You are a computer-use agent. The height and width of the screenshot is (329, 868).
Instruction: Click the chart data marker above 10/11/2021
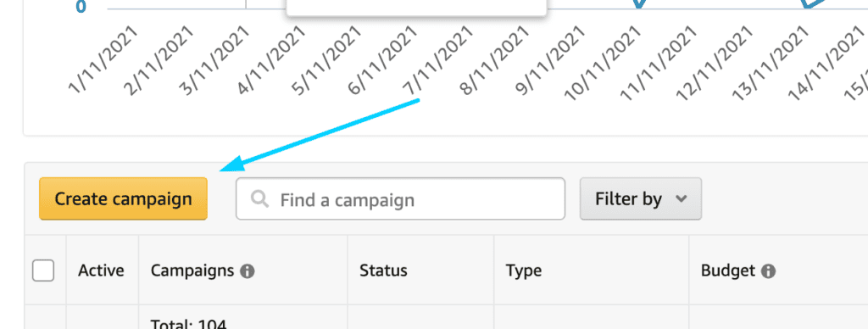click(x=639, y=3)
